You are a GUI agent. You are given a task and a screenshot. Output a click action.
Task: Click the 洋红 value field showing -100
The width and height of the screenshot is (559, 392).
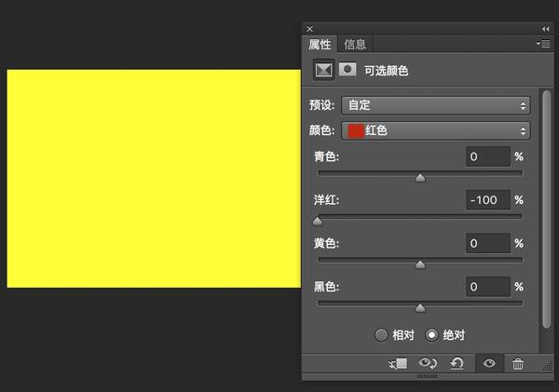pos(488,200)
